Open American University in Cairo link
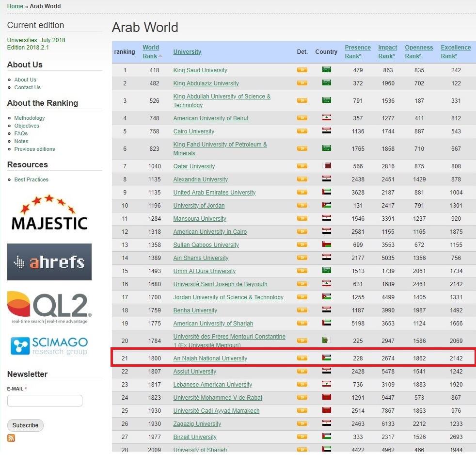The width and height of the screenshot is (476, 455). tap(210, 232)
